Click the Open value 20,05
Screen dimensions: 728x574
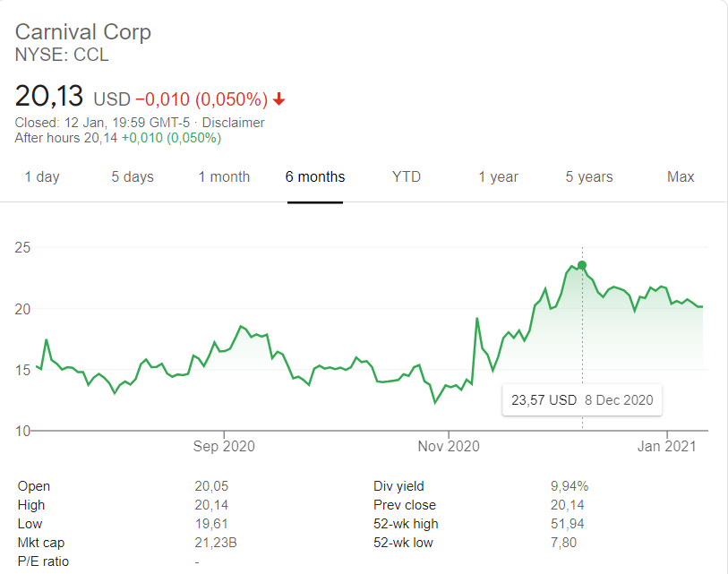click(211, 486)
